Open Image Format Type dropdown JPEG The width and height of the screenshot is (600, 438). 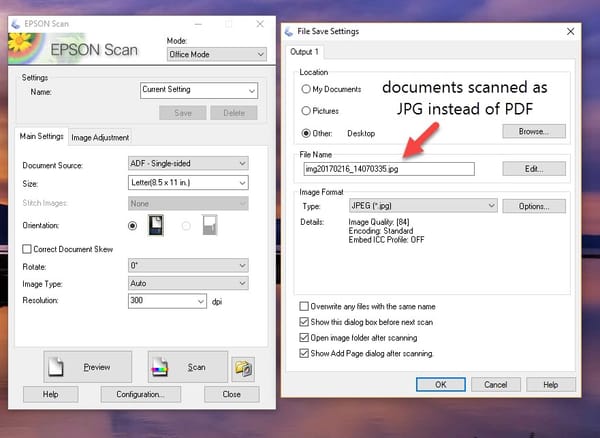[423, 205]
